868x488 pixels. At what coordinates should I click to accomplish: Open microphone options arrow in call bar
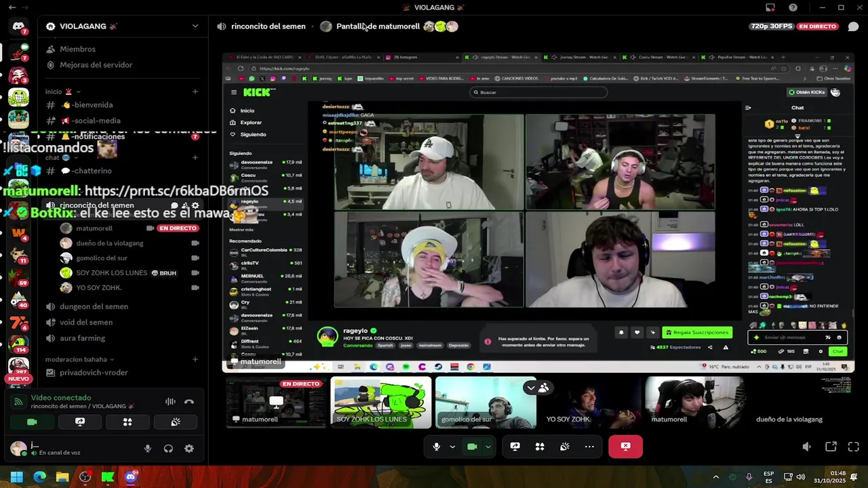pos(452,447)
